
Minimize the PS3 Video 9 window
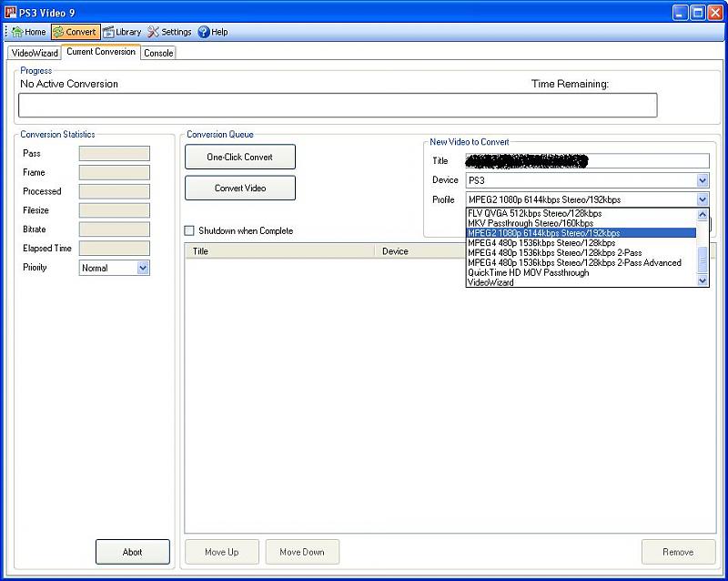pos(680,13)
